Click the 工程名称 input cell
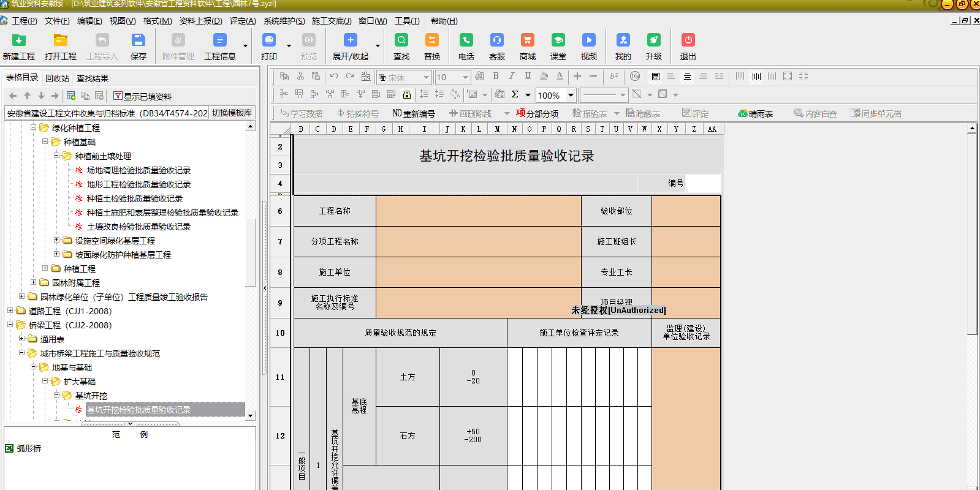The image size is (980, 490). [478, 211]
